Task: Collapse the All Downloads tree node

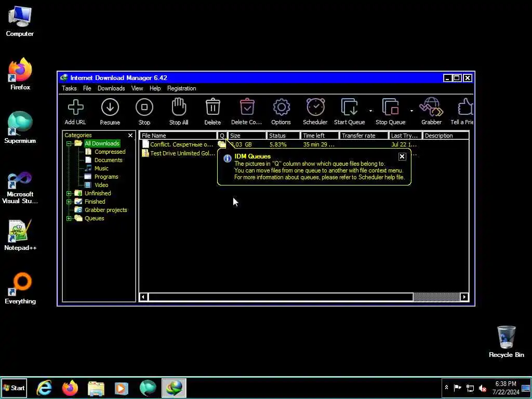Action: 69,144
